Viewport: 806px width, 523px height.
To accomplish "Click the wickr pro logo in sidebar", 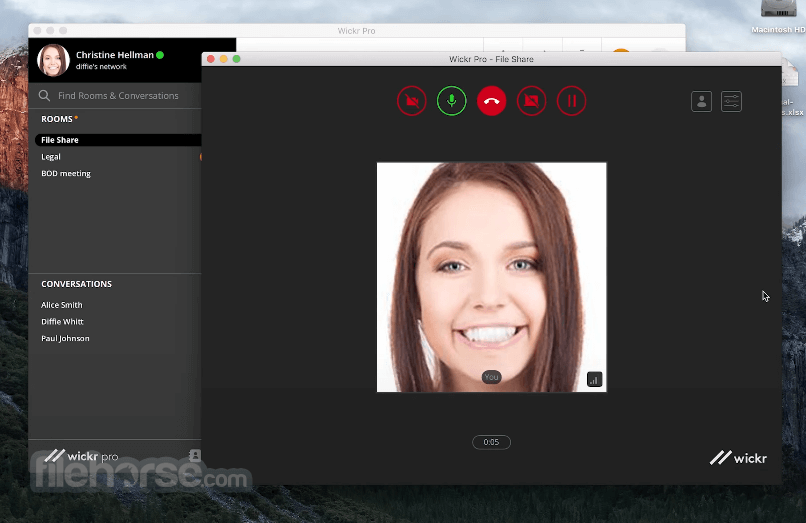I will [x=81, y=456].
